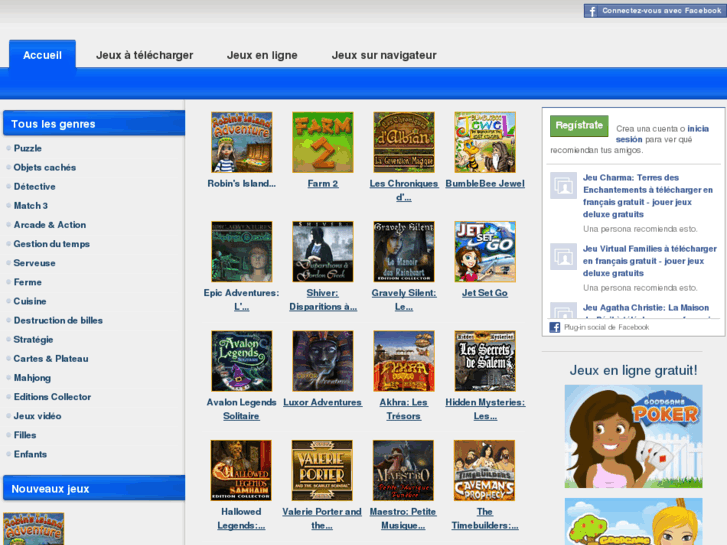
Task: Select the Match 3 genre
Action: (31, 205)
